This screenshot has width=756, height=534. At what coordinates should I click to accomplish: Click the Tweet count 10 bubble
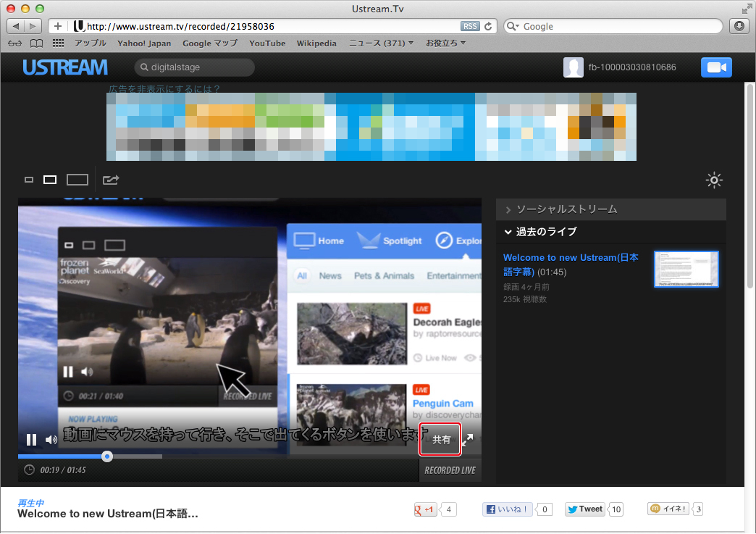(x=616, y=509)
